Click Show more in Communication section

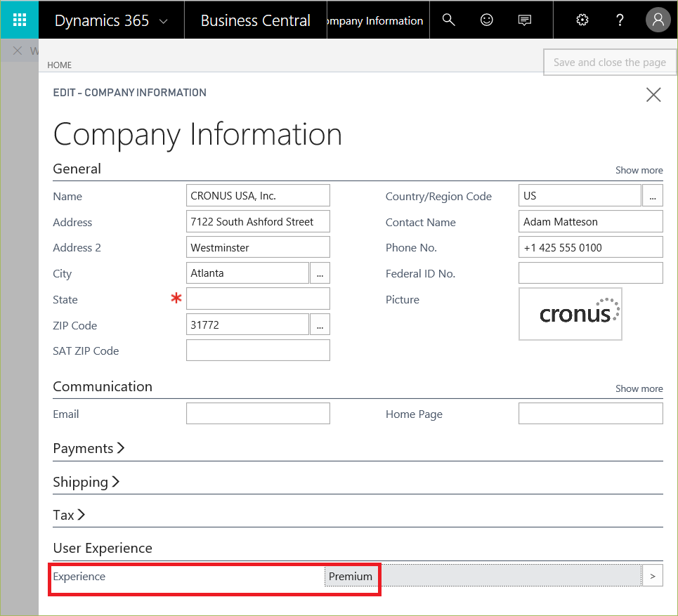click(639, 388)
